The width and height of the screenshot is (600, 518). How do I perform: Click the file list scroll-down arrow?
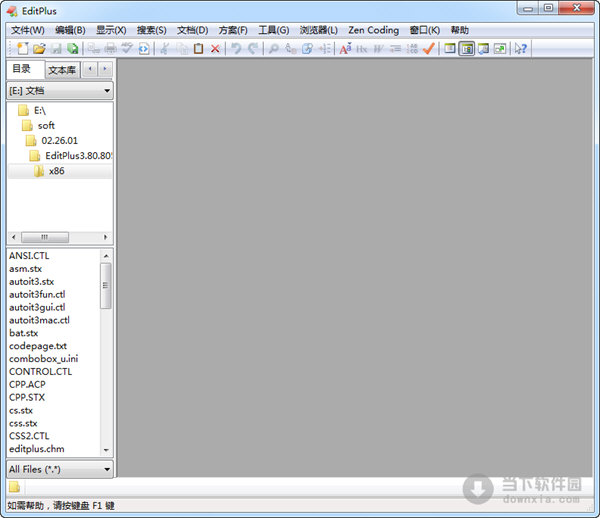106,450
